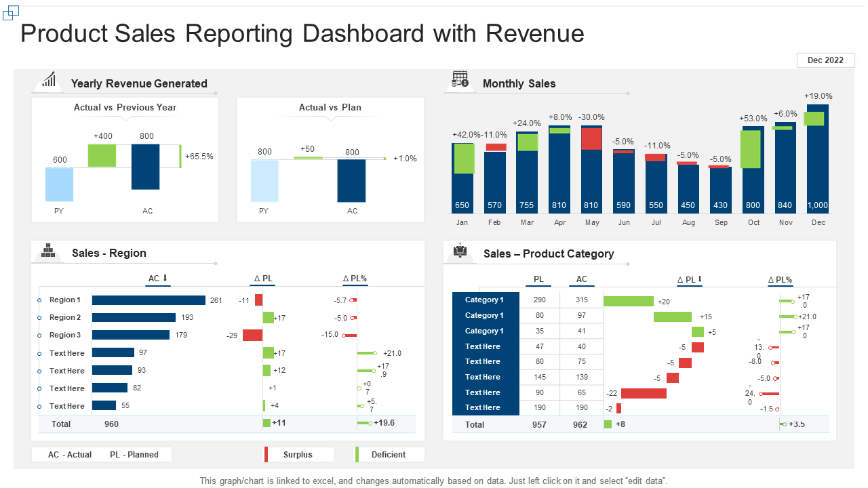Screen dimensions: 868x488
Task: Click the Dec monthly bar labeled 1,000
Action: 818,159
